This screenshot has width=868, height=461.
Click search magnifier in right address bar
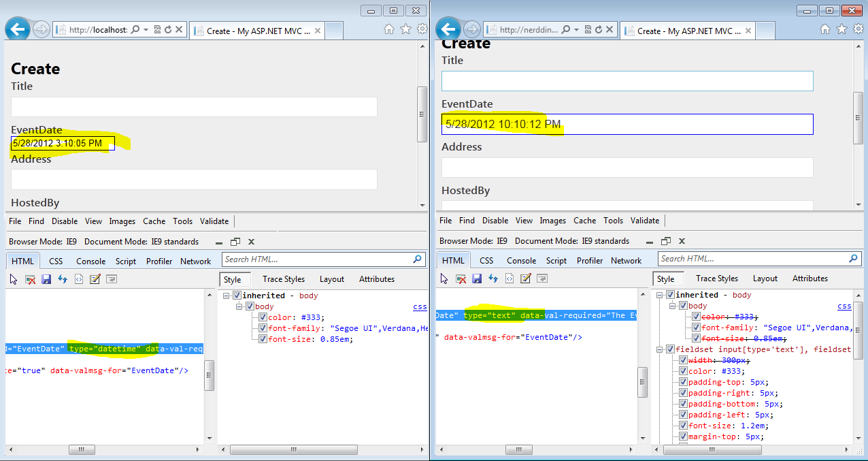(565, 30)
